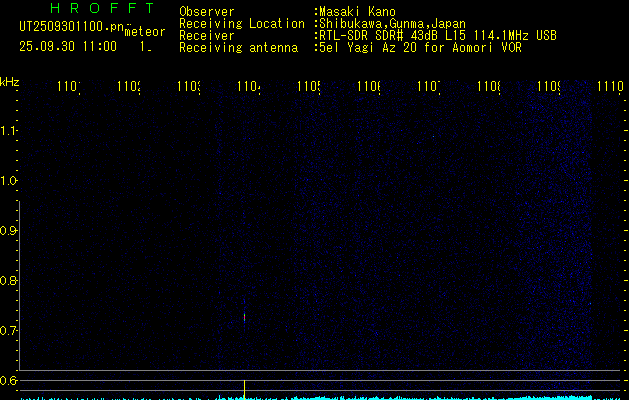The image size is (629, 400).
Task: Click time marker 1106
Action: [x=369, y=86]
